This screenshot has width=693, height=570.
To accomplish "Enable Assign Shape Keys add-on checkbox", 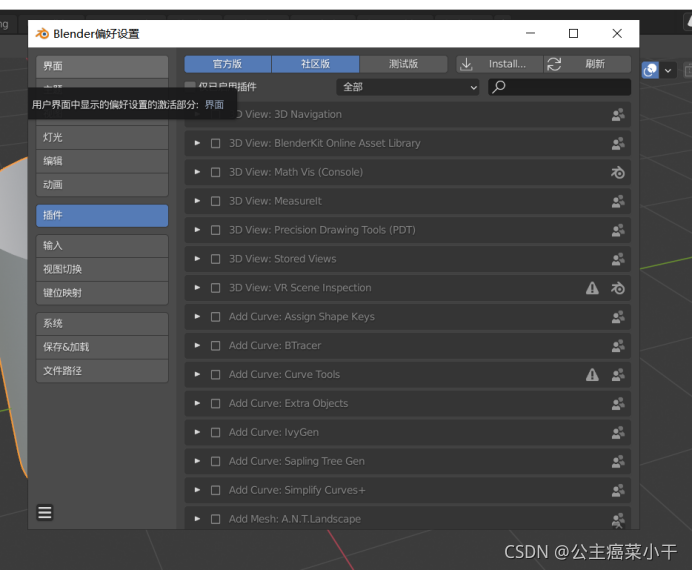I will click(215, 317).
